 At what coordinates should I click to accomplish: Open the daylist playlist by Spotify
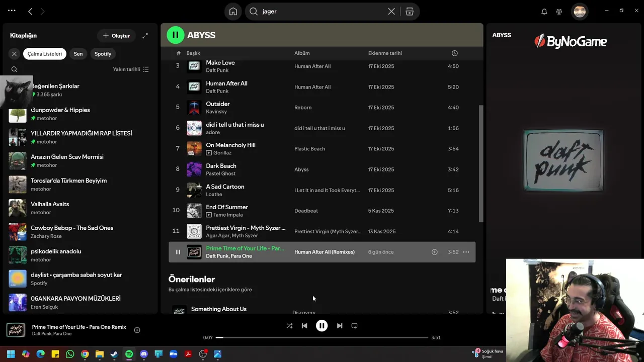80,279
